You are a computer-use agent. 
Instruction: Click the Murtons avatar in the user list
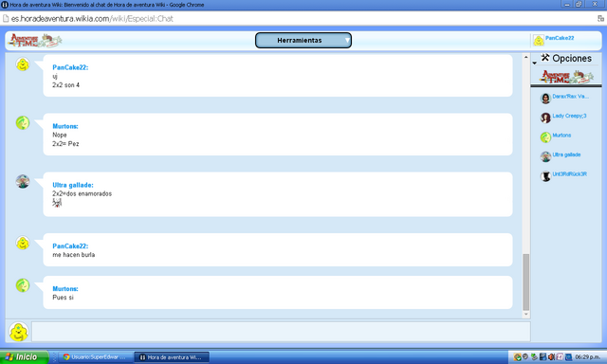pyautogui.click(x=545, y=136)
